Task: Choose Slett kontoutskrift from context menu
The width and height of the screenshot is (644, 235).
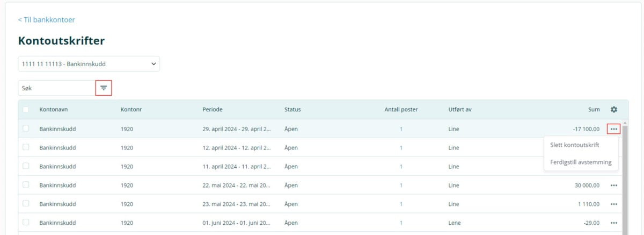Action: point(574,145)
